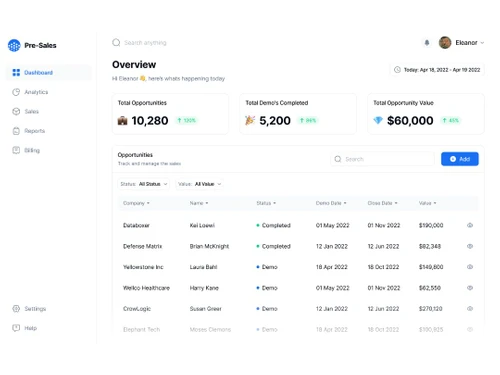Click the briefcase icon for Total Opportunities
The image size is (500, 375).
pyautogui.click(x=122, y=120)
